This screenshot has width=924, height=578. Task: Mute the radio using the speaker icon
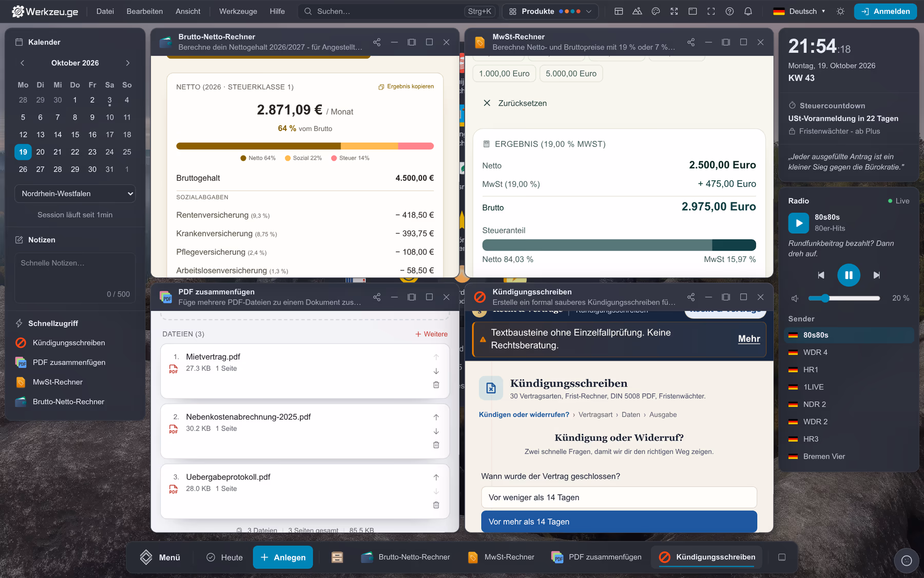pos(795,299)
